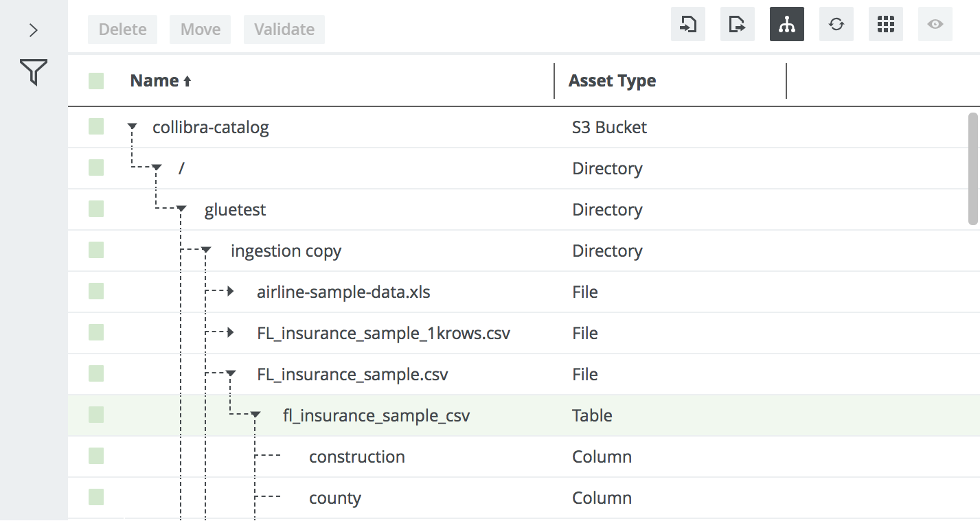Click the import icon in the toolbar
The width and height of the screenshot is (980, 521).
687,25
